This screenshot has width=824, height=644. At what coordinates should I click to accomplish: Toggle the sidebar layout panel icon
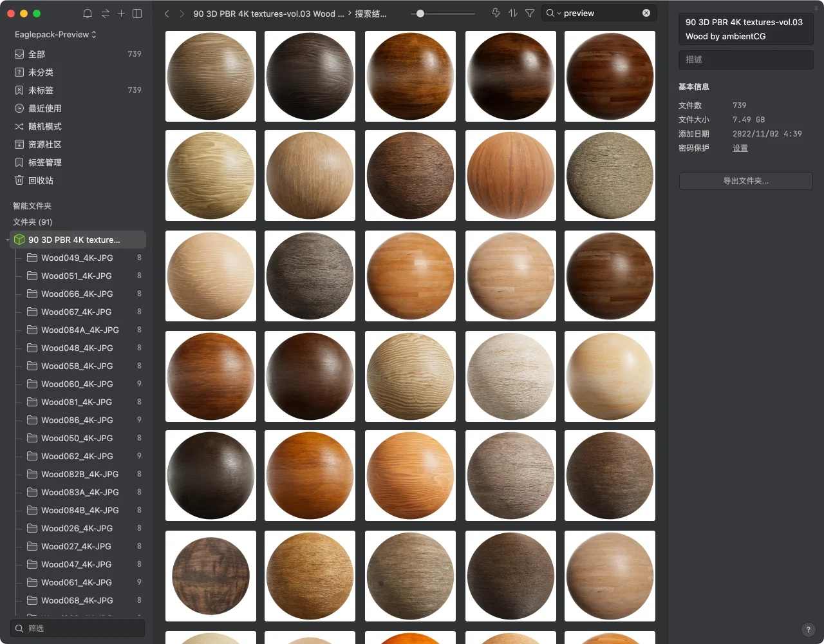coord(137,14)
